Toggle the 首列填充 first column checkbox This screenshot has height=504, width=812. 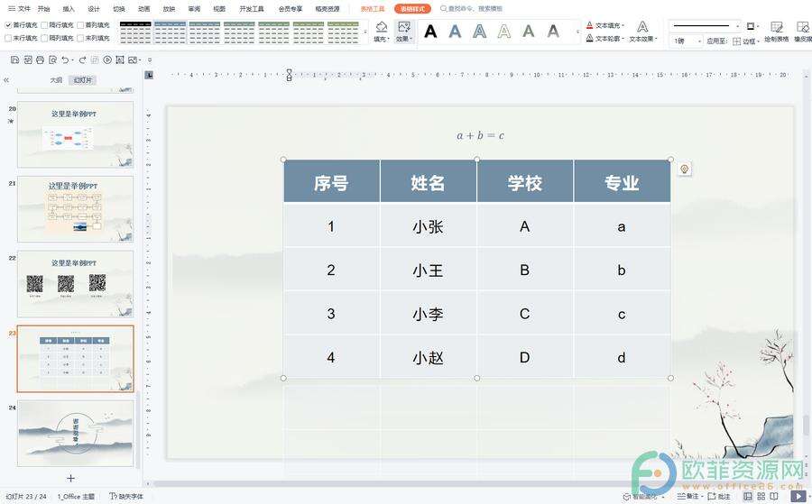point(80,25)
